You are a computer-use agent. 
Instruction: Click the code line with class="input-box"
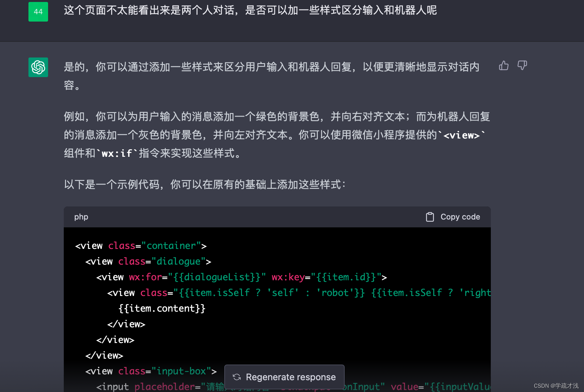pos(151,371)
